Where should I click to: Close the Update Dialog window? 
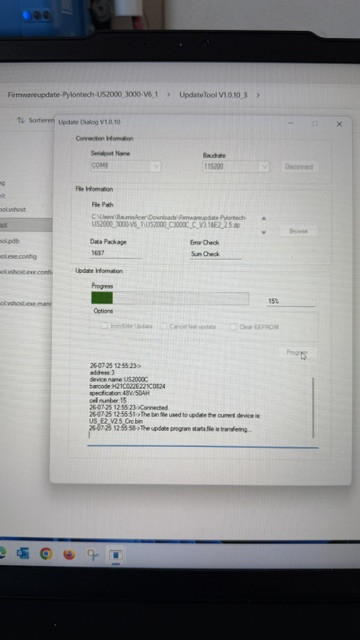click(339, 124)
